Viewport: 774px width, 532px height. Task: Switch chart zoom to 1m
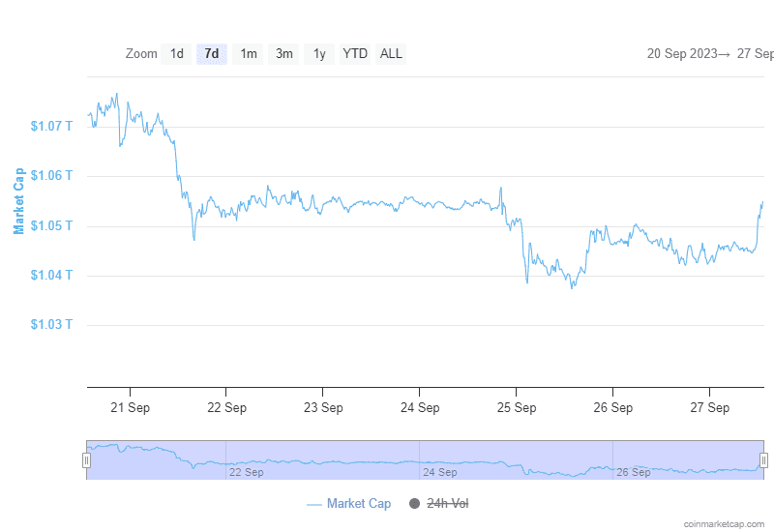coord(249,54)
